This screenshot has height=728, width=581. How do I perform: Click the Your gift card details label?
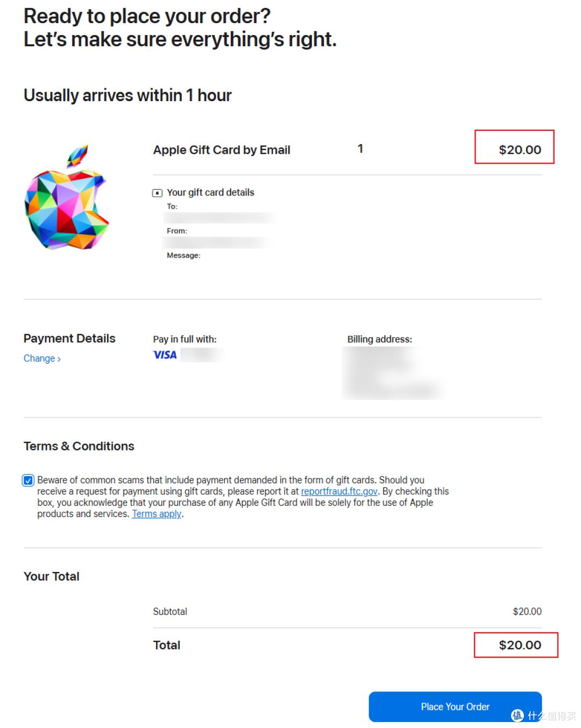coord(210,193)
